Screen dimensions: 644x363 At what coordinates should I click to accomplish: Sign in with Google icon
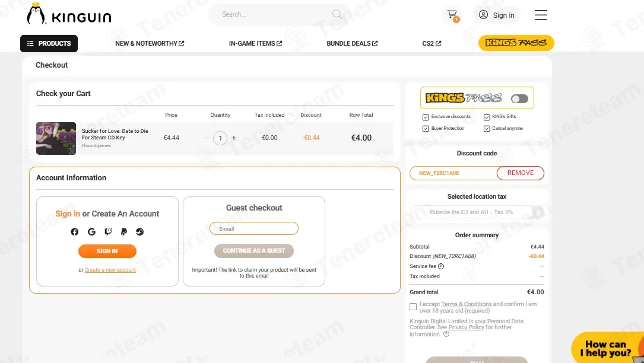pos(91,231)
